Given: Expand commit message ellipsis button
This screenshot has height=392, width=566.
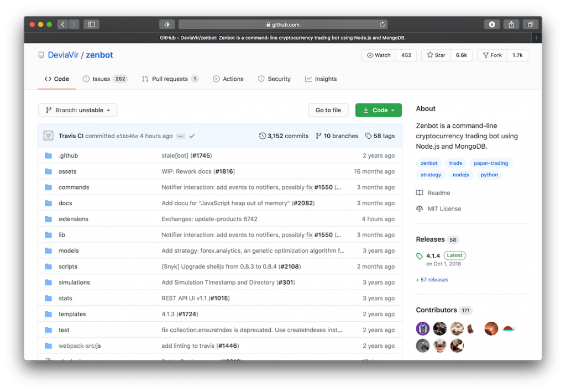Looking at the screenshot, I should (x=181, y=136).
